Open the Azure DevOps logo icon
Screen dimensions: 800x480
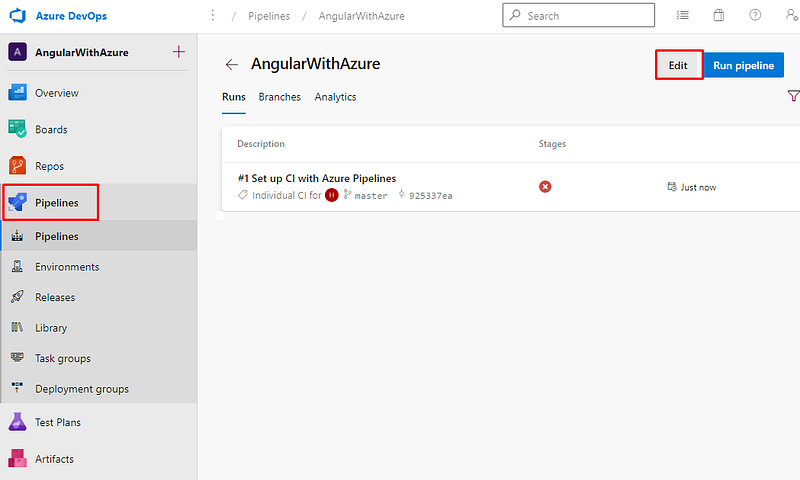18,16
